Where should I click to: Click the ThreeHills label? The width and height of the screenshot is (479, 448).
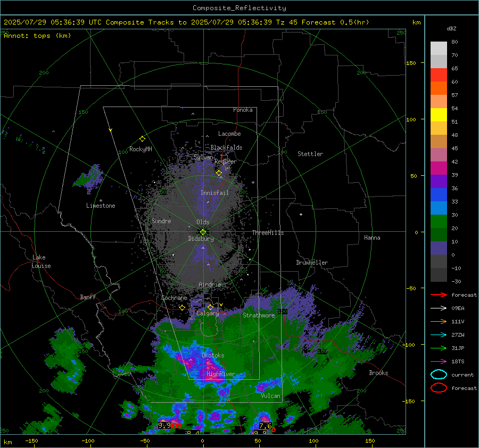pos(268,233)
